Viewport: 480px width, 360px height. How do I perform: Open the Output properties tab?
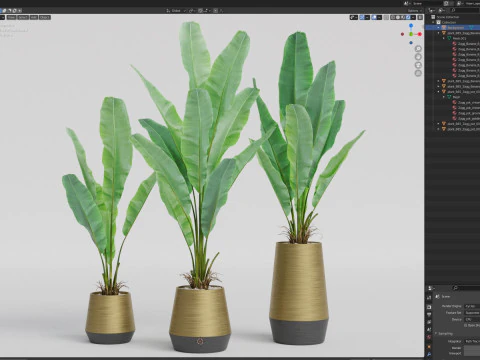(x=429, y=314)
